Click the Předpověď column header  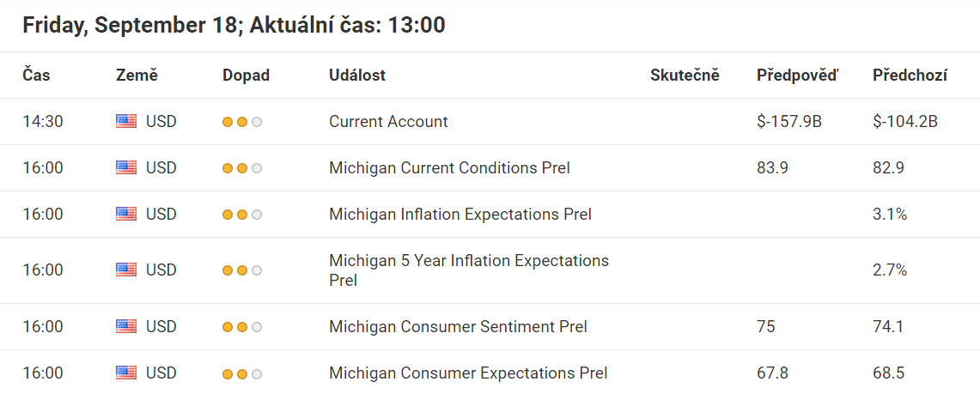[x=798, y=76]
